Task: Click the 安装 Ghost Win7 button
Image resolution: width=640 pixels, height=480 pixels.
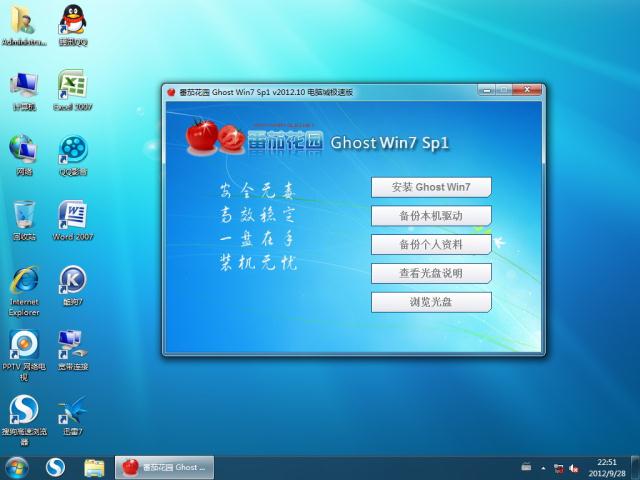Action: pyautogui.click(x=431, y=187)
